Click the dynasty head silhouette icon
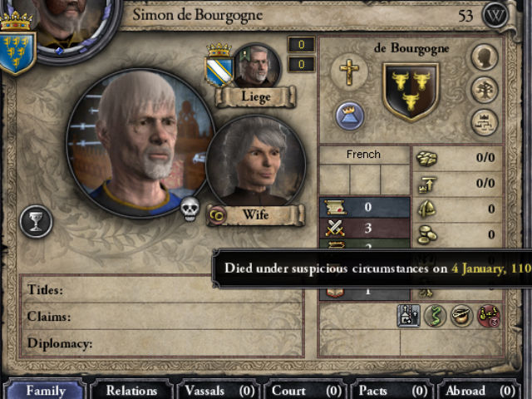 click(485, 57)
